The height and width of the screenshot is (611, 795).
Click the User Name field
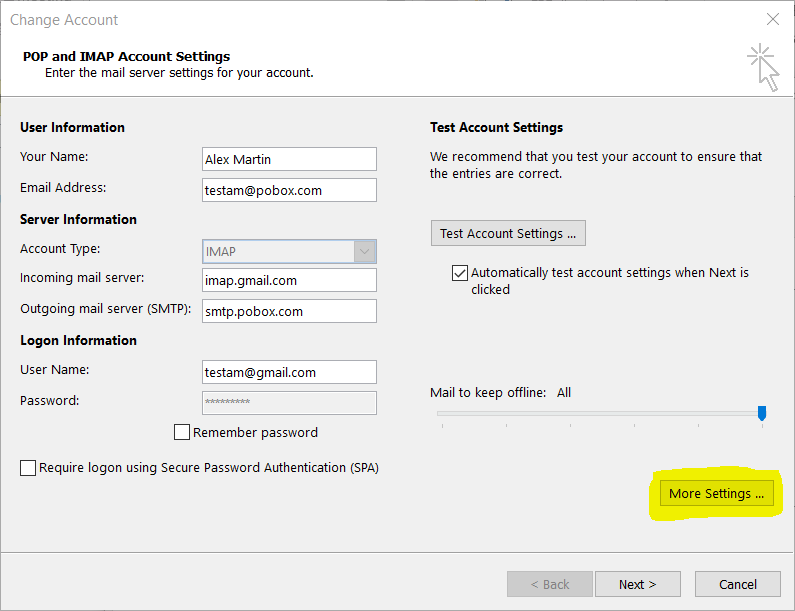pos(289,372)
